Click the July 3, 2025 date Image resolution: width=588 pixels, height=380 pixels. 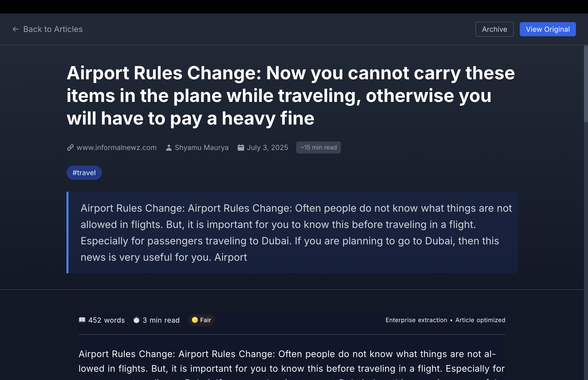267,147
